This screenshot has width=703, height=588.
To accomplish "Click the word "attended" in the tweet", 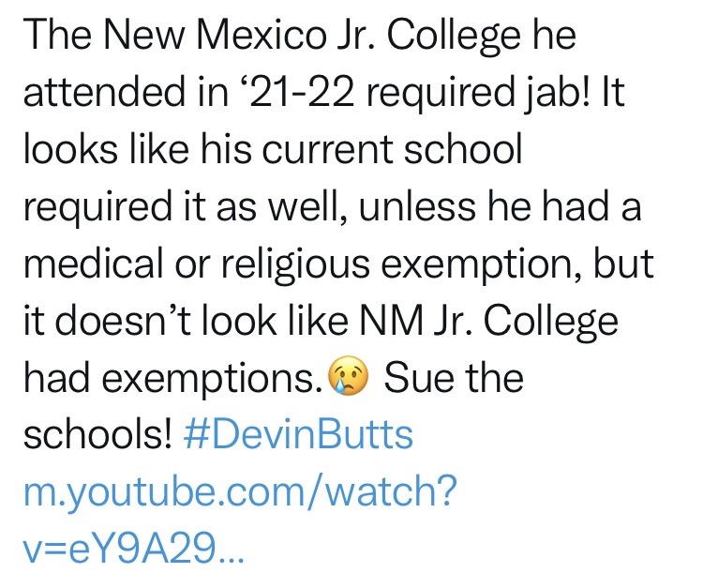I will pos(104,92).
